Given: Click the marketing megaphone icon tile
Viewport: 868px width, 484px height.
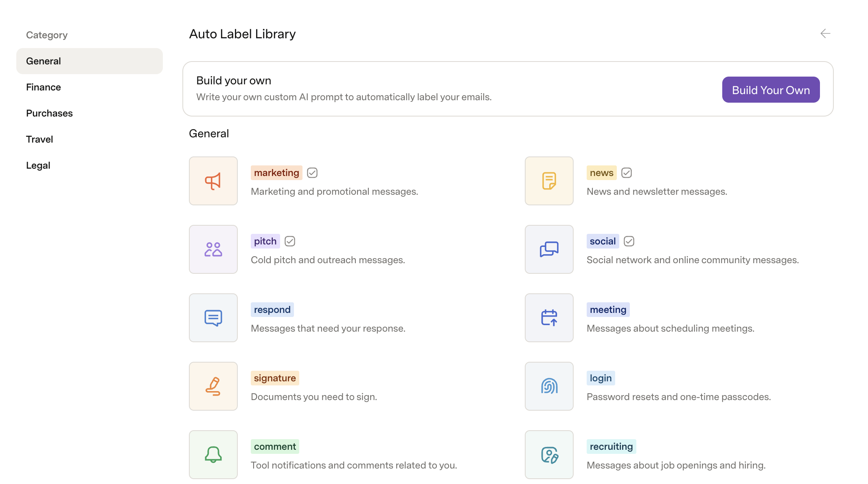Looking at the screenshot, I should click(x=213, y=181).
